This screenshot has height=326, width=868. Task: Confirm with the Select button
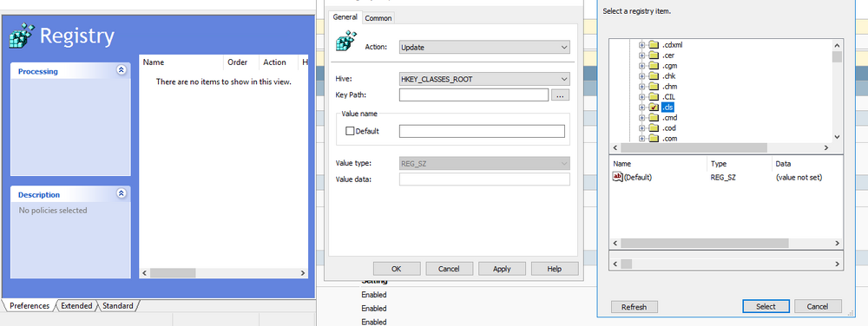point(766,307)
